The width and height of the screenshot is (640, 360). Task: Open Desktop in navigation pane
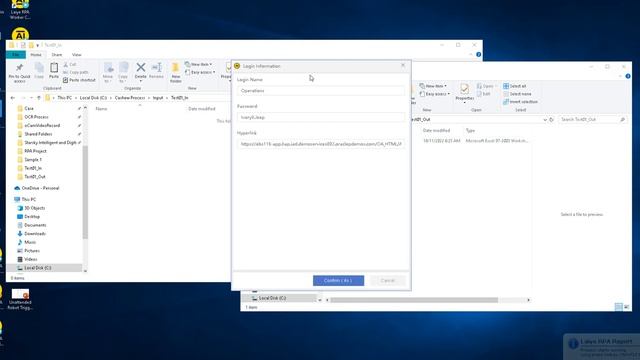click(32, 217)
